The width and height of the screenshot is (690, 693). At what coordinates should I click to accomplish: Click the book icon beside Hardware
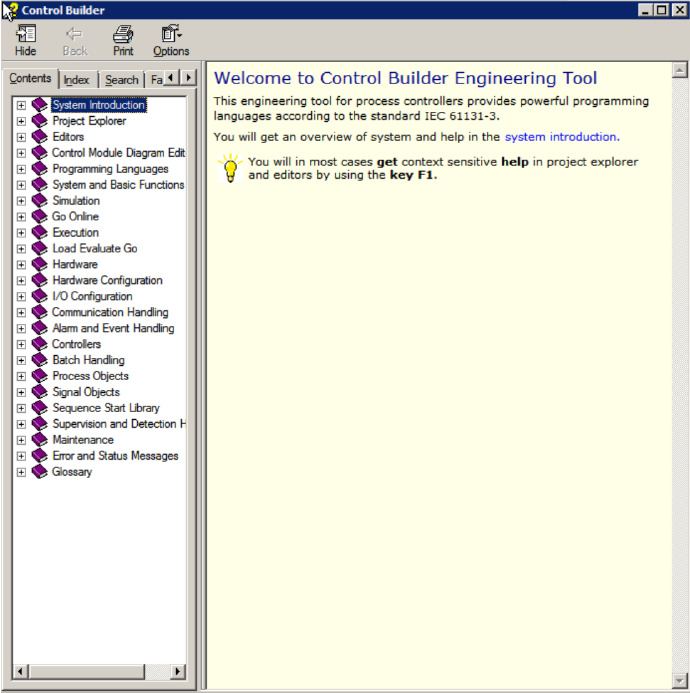coord(40,264)
